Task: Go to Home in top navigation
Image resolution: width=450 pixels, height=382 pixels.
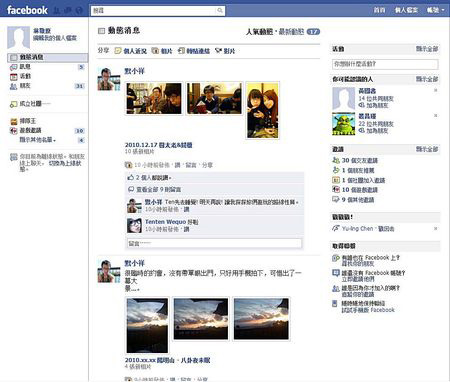Action: point(379,10)
